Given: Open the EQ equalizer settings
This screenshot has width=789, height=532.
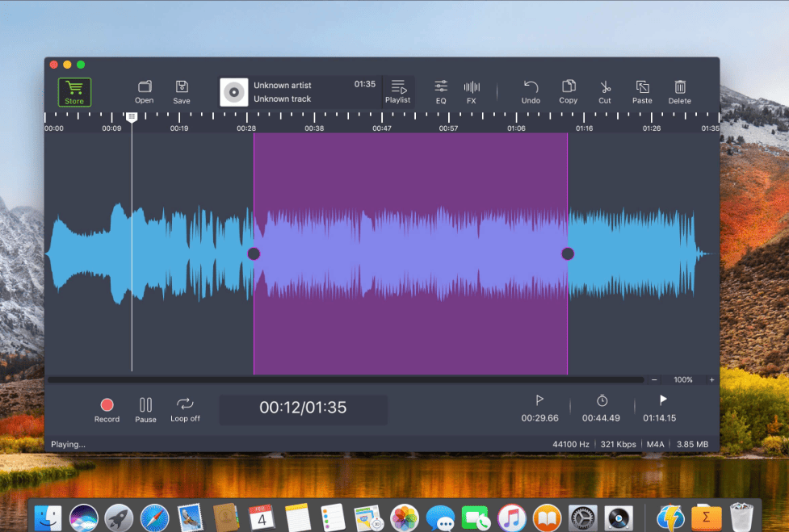Looking at the screenshot, I should tap(441, 92).
